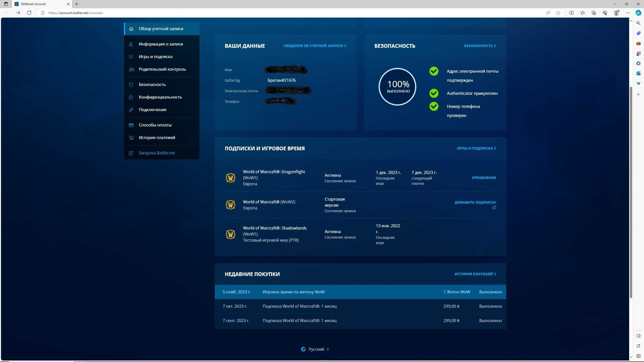Open Игры и подписка link in subscriptions card

476,148
